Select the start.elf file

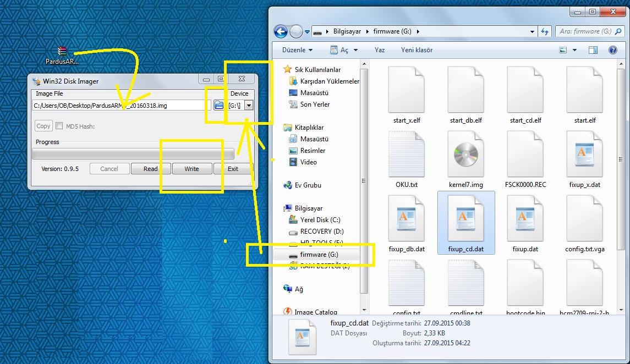click(585, 96)
